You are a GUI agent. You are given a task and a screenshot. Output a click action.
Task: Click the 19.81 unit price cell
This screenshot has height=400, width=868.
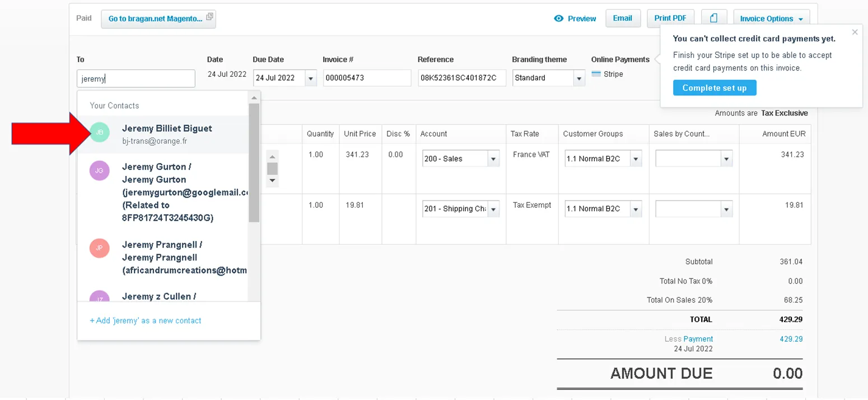[361, 219]
